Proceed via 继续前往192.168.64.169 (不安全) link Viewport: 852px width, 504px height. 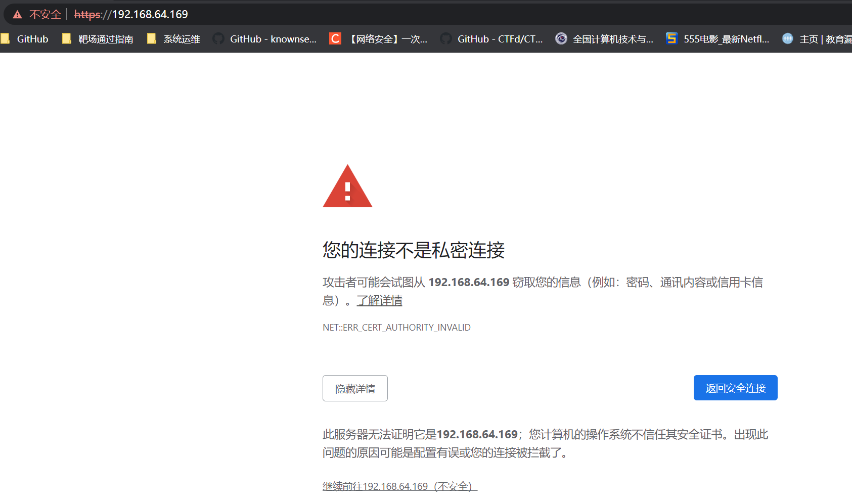pos(399,486)
